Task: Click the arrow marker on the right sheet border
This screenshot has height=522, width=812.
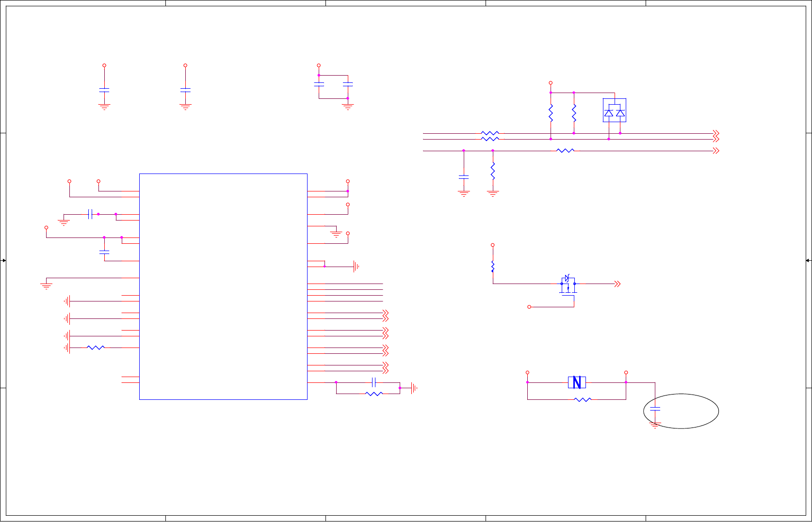Action: (808, 261)
